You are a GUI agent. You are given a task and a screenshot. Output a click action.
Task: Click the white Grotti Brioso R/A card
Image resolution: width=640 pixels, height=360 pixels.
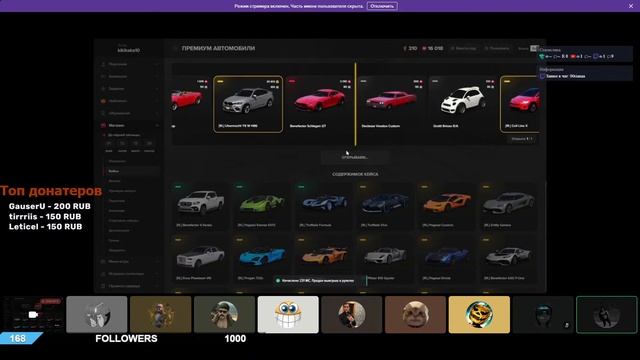(x=463, y=104)
